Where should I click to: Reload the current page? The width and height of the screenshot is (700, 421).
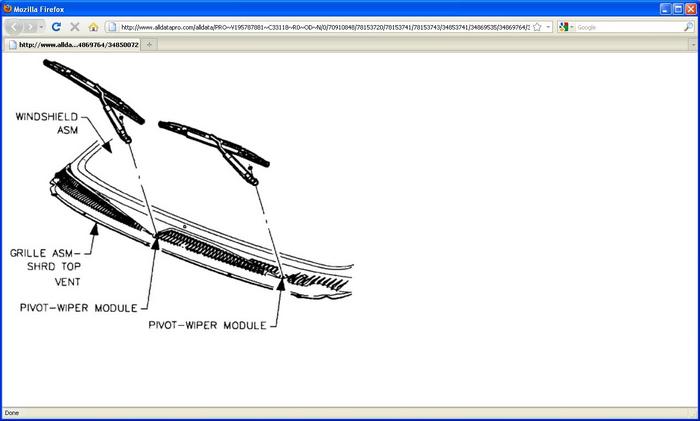click(56, 27)
